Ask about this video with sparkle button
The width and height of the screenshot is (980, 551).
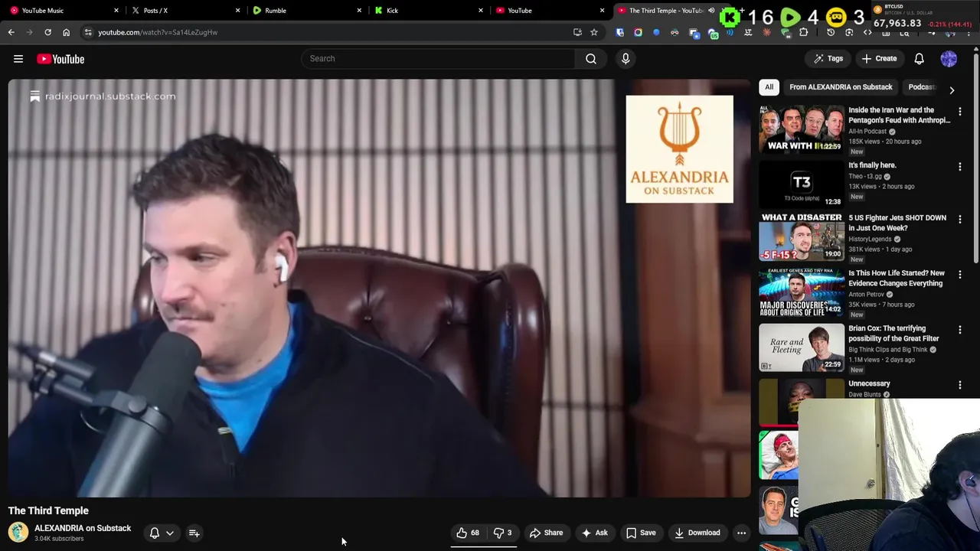[x=594, y=533]
